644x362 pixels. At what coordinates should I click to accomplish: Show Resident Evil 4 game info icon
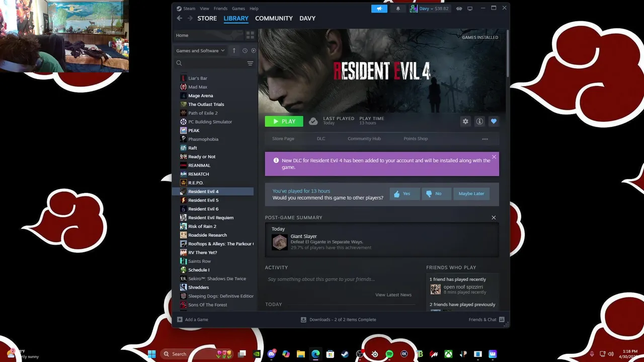pos(479,121)
